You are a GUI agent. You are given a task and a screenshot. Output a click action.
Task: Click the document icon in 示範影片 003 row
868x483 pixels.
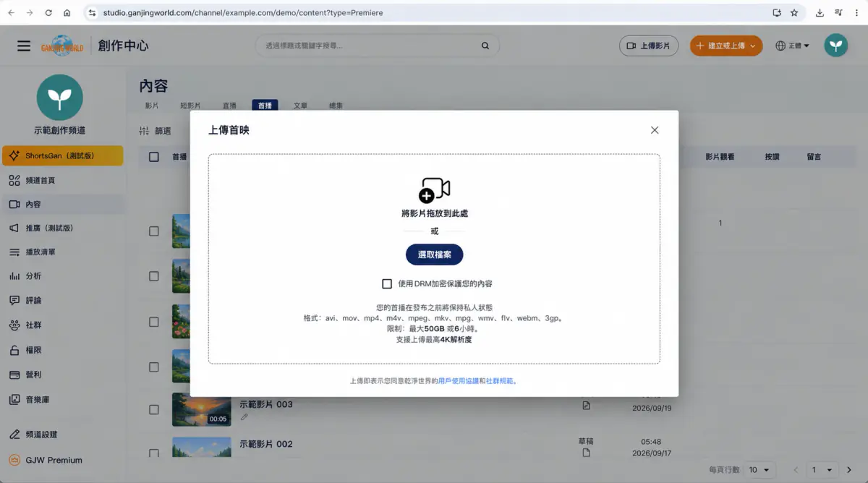click(586, 406)
